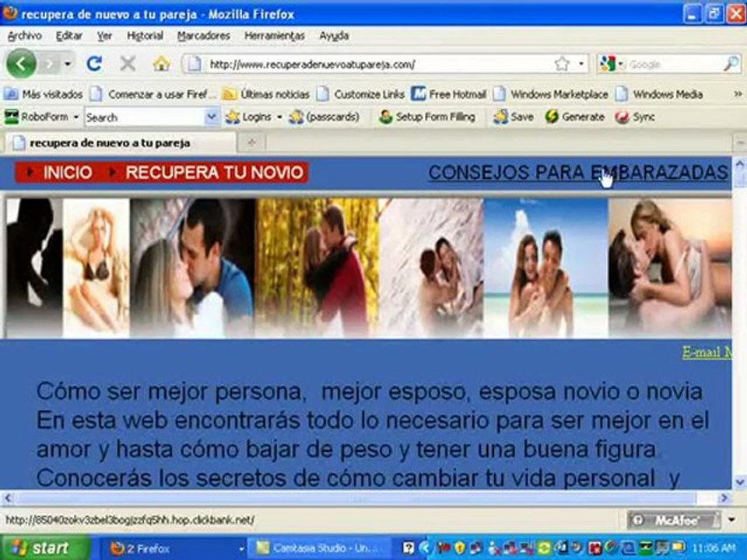Click the beach couple banner photo
Viewport: 747px width, 560px height.
(x=546, y=268)
